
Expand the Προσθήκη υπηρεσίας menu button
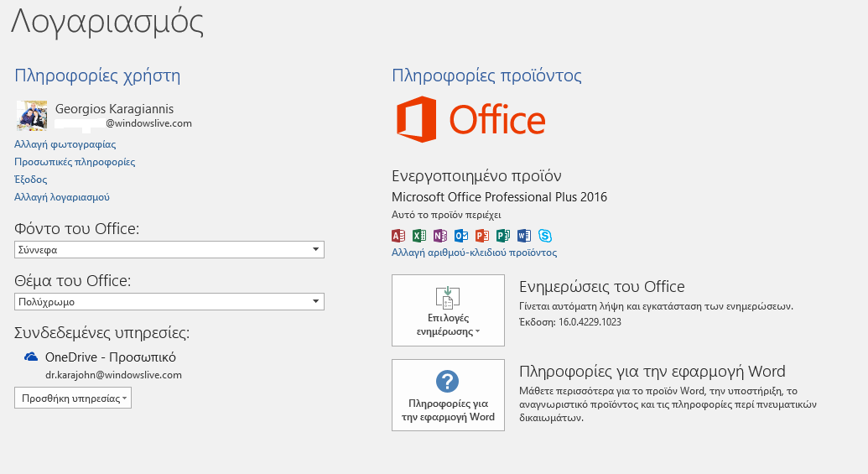[x=73, y=398]
